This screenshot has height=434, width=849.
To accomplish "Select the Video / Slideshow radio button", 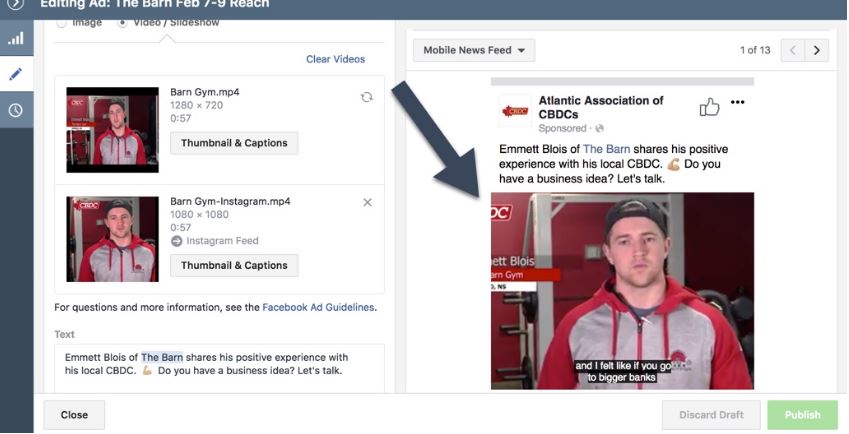I will click(x=123, y=23).
